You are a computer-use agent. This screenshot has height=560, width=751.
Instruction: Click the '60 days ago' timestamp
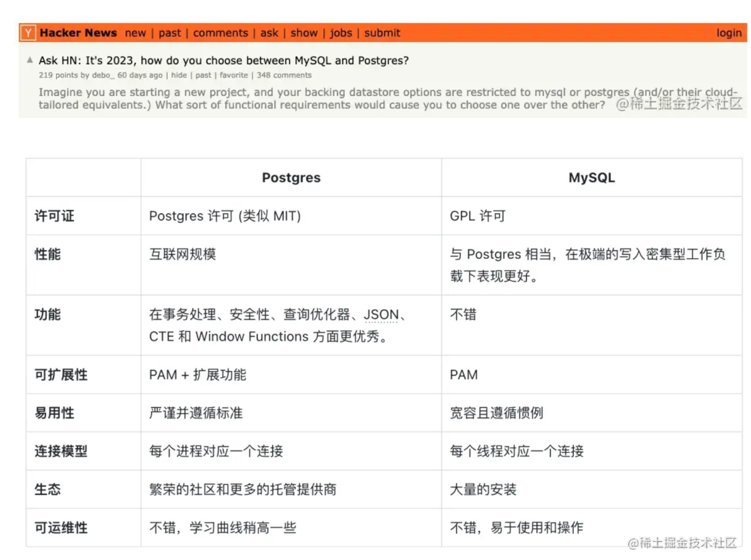[140, 75]
